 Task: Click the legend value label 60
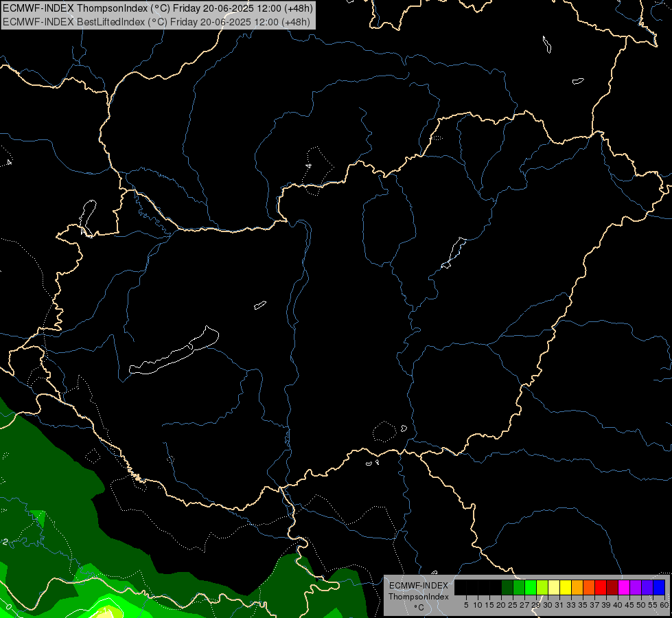[x=664, y=605]
